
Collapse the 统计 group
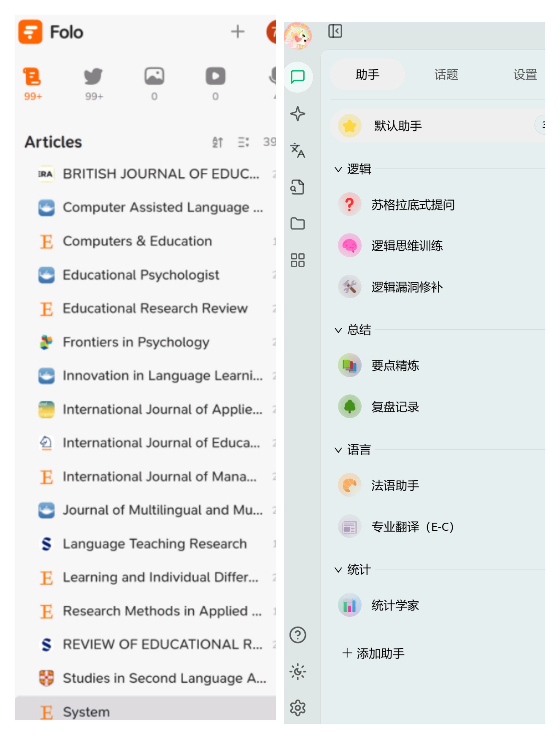pyautogui.click(x=338, y=570)
